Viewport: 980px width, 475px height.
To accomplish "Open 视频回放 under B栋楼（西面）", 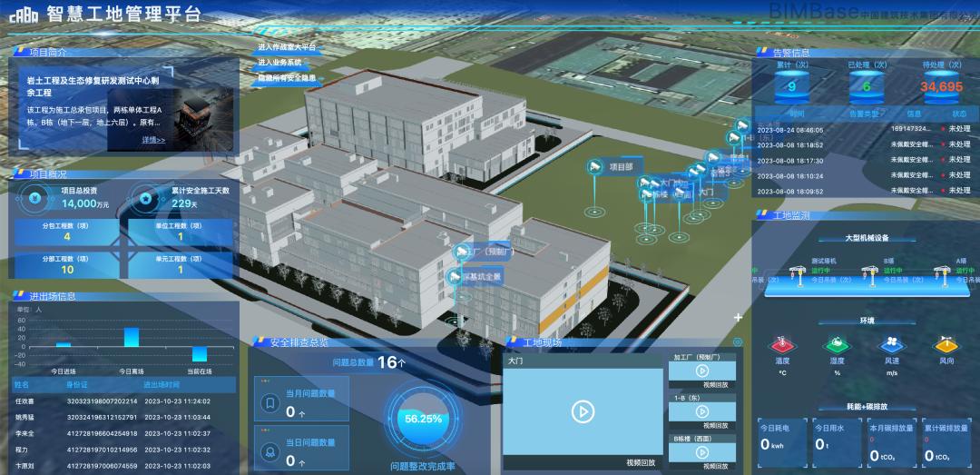I will coord(715,467).
